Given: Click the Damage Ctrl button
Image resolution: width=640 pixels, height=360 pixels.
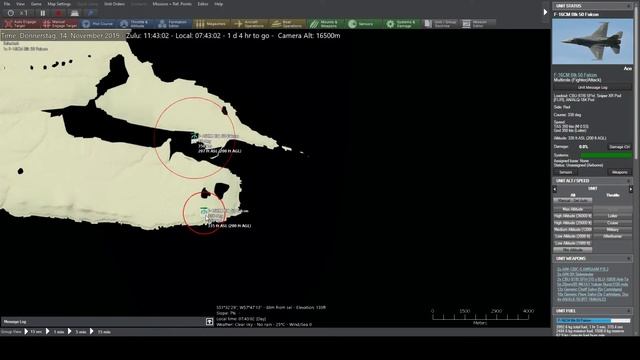Looking at the screenshot, I should [x=620, y=147].
